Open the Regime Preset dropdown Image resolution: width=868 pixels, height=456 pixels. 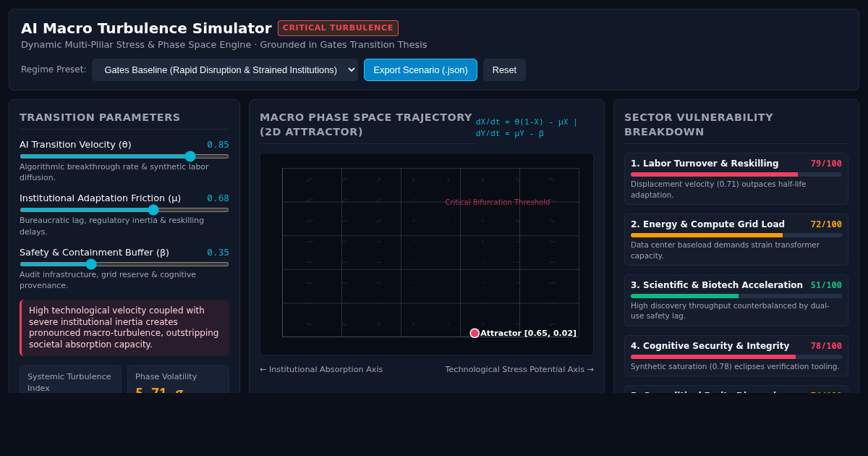coord(225,69)
